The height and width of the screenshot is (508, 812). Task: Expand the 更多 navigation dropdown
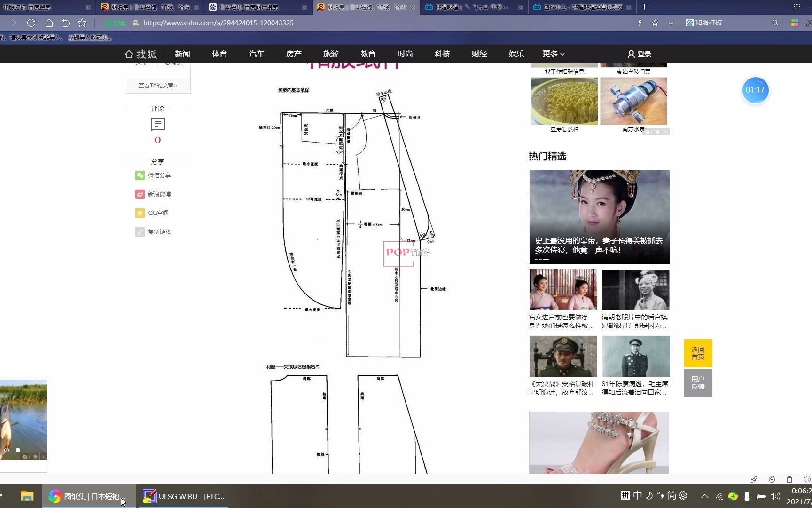click(553, 54)
